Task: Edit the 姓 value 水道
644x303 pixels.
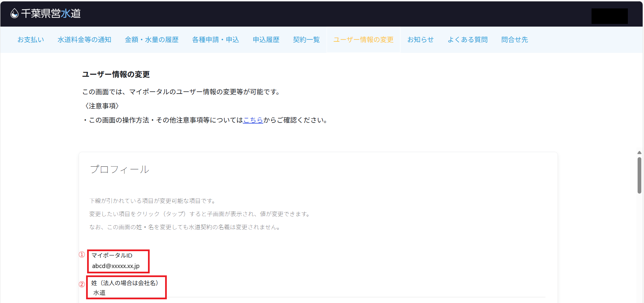Action: tap(99, 293)
